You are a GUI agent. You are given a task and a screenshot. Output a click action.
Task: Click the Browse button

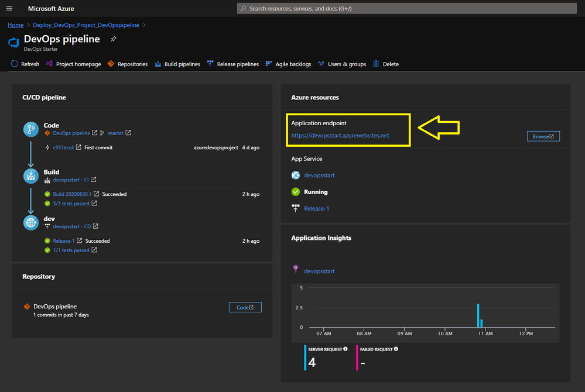pos(543,136)
